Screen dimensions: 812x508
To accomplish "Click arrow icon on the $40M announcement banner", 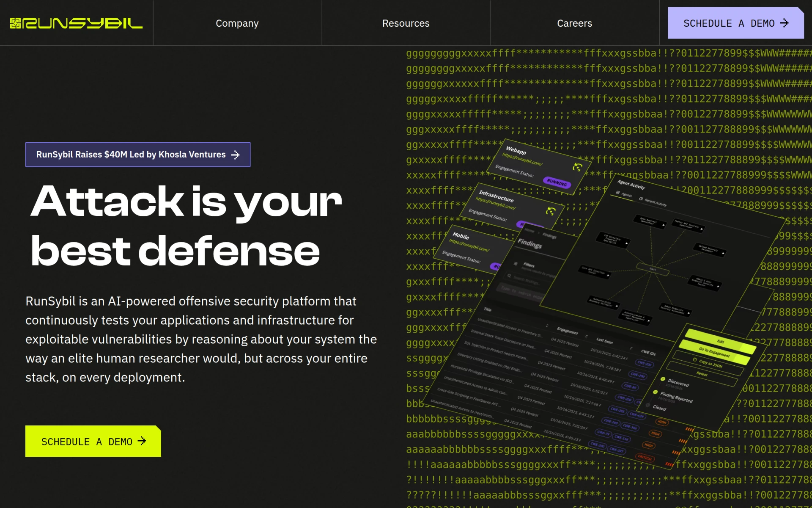I will (x=236, y=155).
